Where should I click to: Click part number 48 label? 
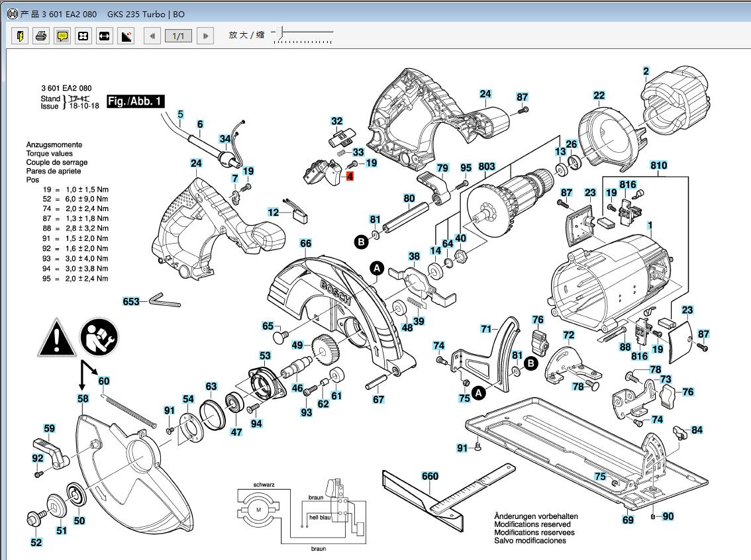407,328
